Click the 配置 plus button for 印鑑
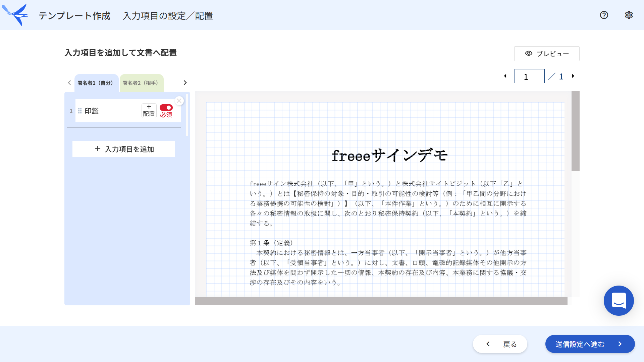This screenshot has width=644, height=362. pos(149,111)
